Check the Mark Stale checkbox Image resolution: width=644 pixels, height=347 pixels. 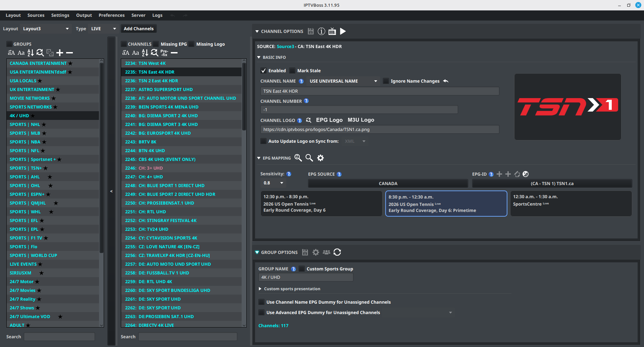click(292, 71)
